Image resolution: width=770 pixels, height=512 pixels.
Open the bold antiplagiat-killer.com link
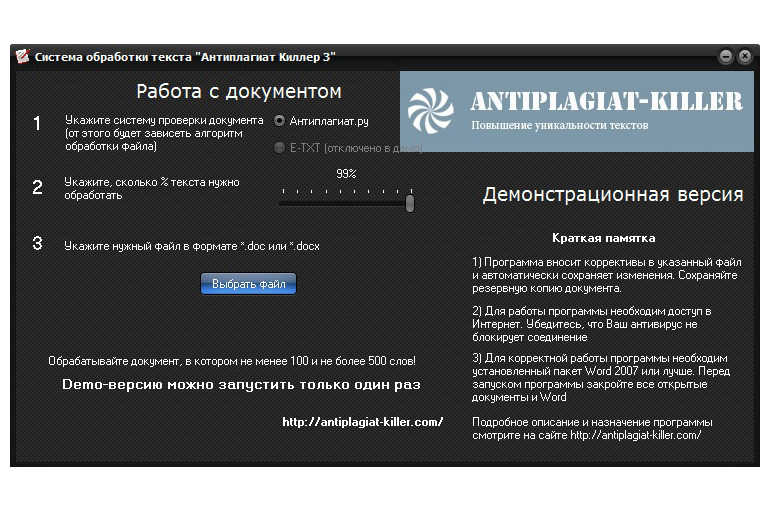coord(362,422)
